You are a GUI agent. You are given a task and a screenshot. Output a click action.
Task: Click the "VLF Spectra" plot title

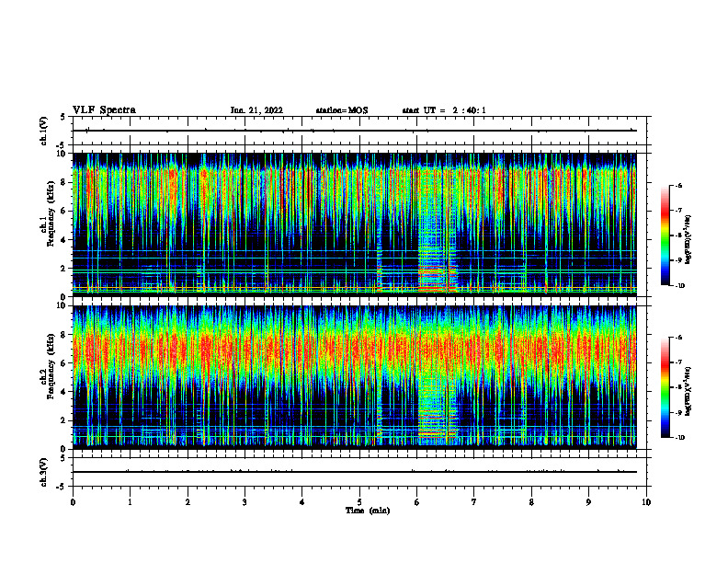104,110
